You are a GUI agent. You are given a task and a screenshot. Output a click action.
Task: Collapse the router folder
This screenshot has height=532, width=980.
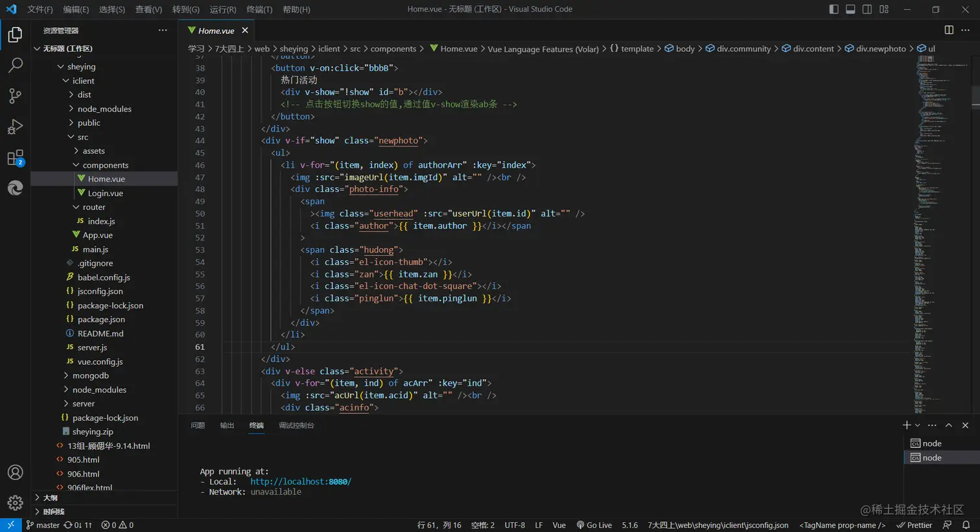click(x=93, y=207)
